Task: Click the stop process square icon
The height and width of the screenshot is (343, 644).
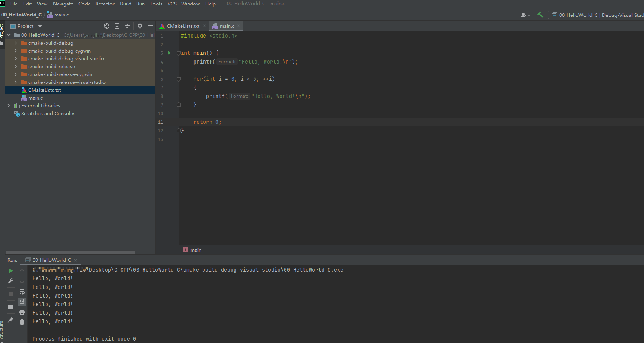Action: pos(11,294)
